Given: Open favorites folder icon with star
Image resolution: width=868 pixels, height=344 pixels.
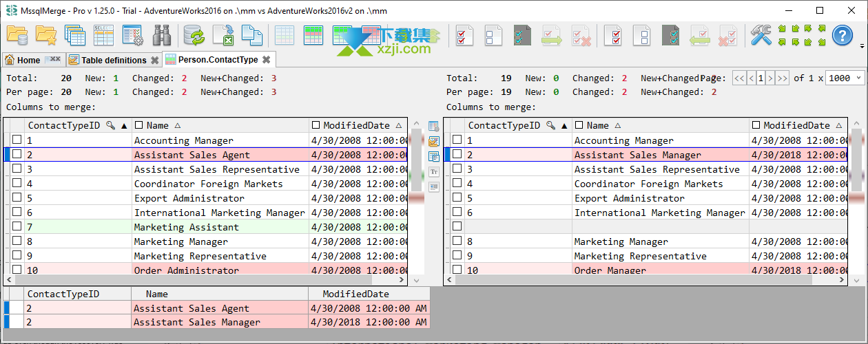Looking at the screenshot, I should pyautogui.click(x=46, y=35).
